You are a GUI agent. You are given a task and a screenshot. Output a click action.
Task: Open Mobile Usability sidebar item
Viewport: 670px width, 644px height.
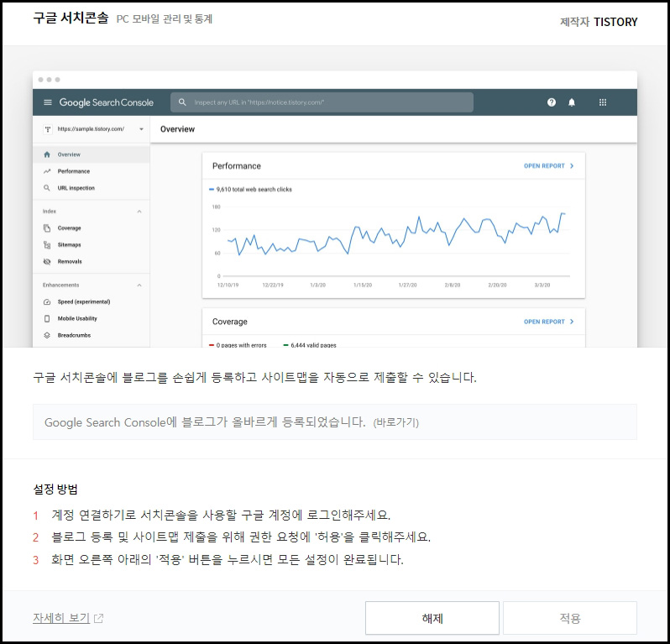click(x=91, y=318)
